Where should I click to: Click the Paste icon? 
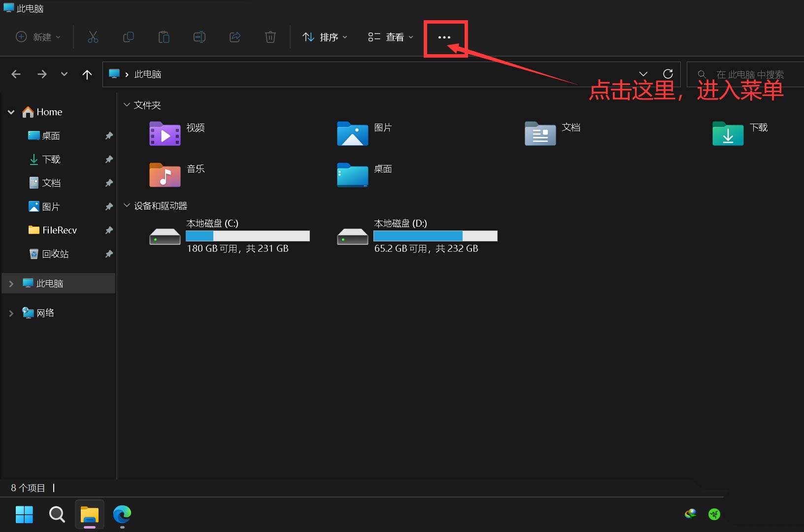point(164,37)
